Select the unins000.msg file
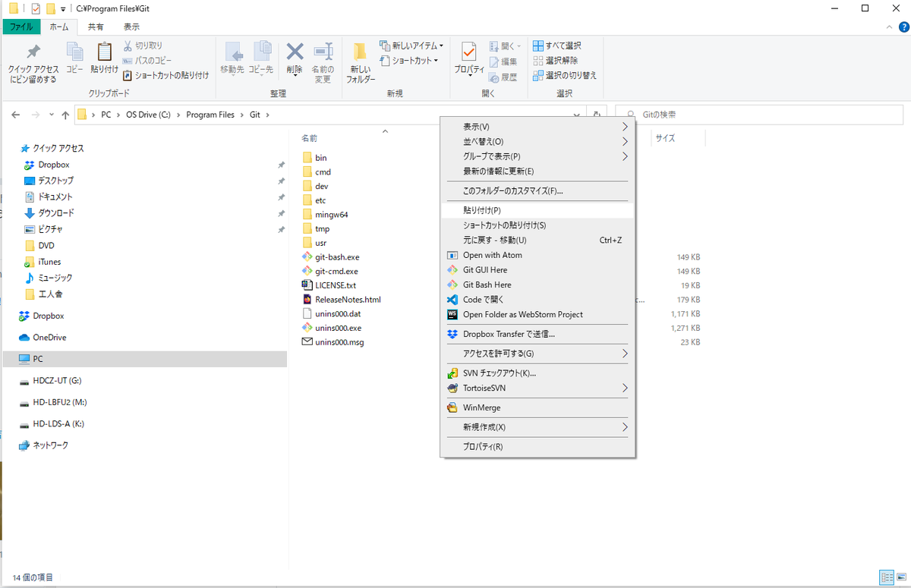This screenshot has height=588, width=911. point(333,342)
